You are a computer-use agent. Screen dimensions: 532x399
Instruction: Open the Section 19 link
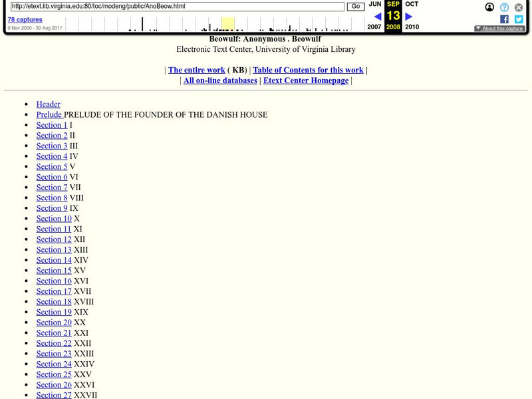54,312
